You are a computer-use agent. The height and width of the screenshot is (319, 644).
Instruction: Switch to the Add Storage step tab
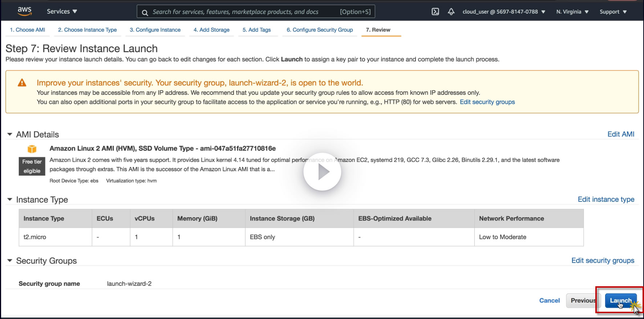211,30
